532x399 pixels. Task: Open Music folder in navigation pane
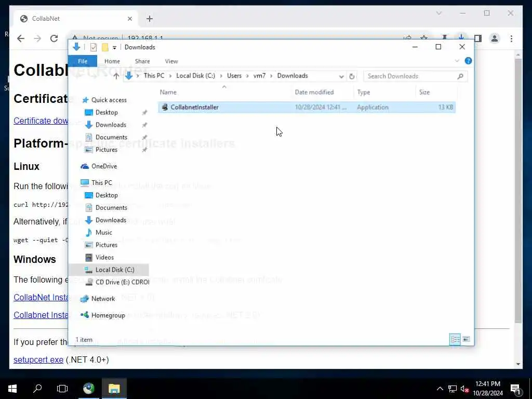pos(103,232)
